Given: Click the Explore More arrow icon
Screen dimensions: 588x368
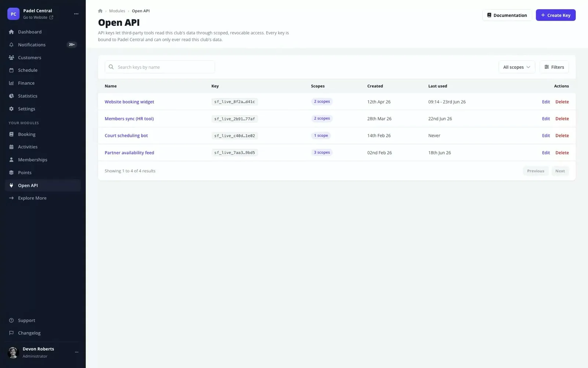Looking at the screenshot, I should (x=11, y=198).
